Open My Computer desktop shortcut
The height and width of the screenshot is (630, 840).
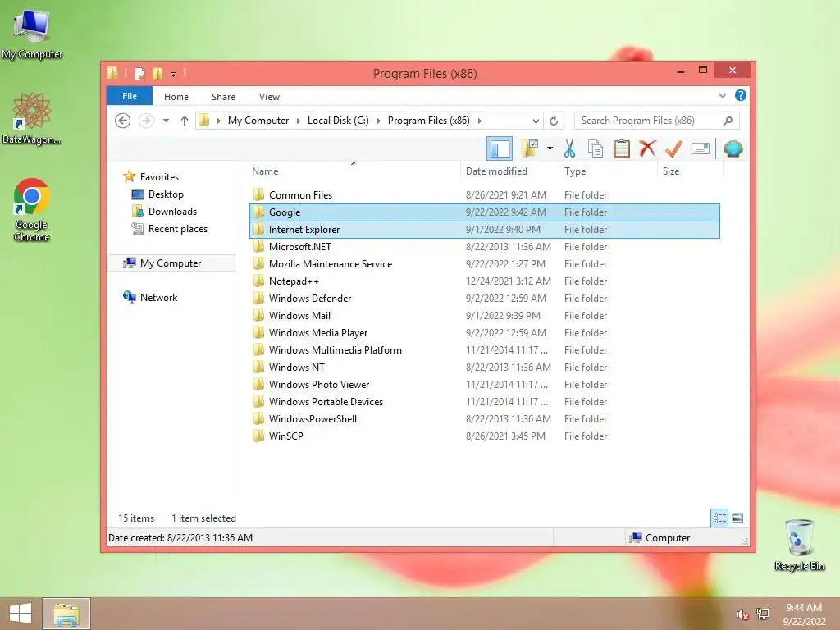32,34
